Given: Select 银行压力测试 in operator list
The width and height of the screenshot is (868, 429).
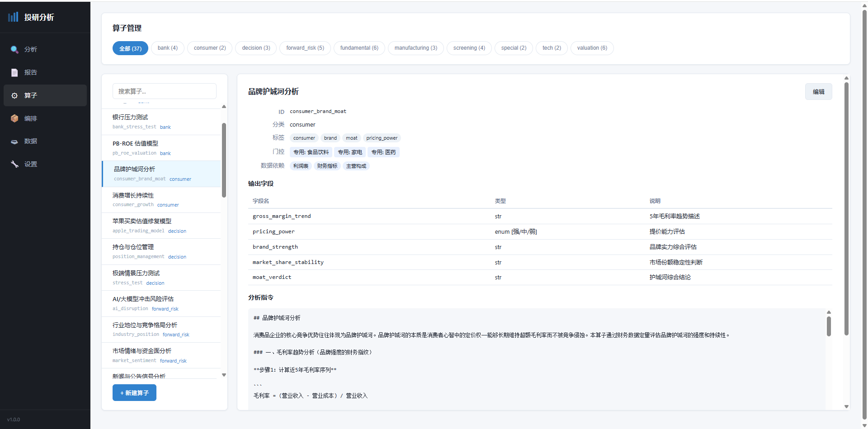Looking at the screenshot, I should pyautogui.click(x=161, y=122).
